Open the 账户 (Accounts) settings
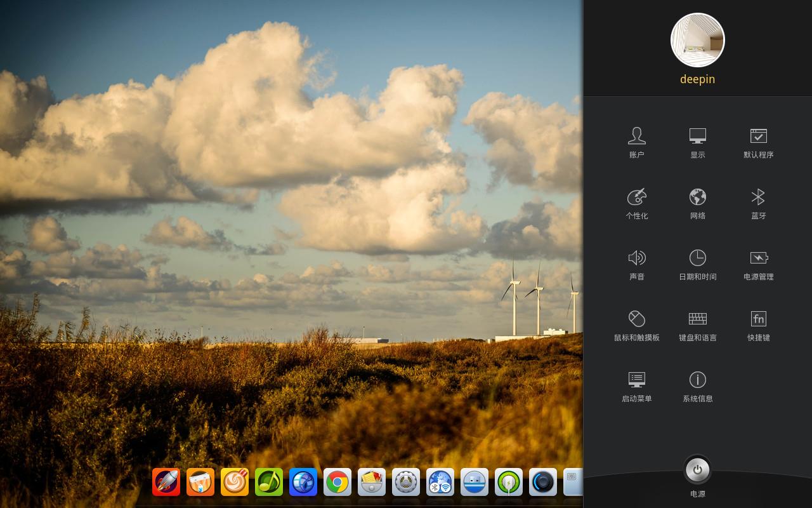The height and width of the screenshot is (508, 812). pyautogui.click(x=636, y=142)
